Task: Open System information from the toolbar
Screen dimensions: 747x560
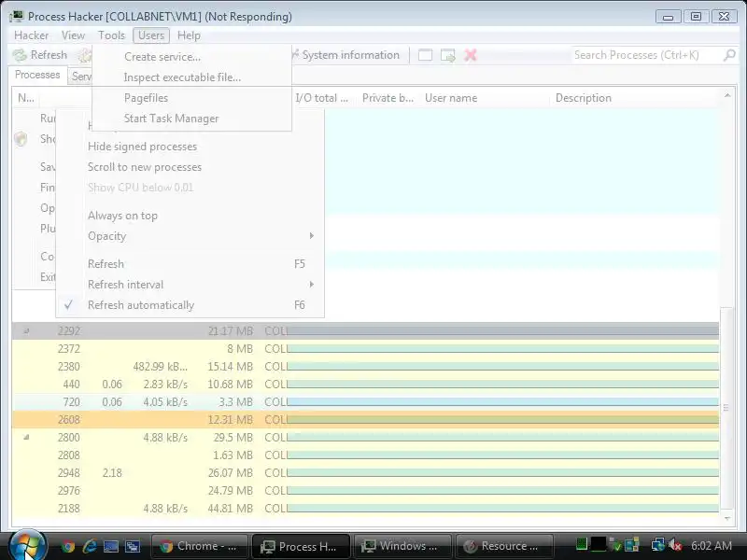Action: pos(345,55)
